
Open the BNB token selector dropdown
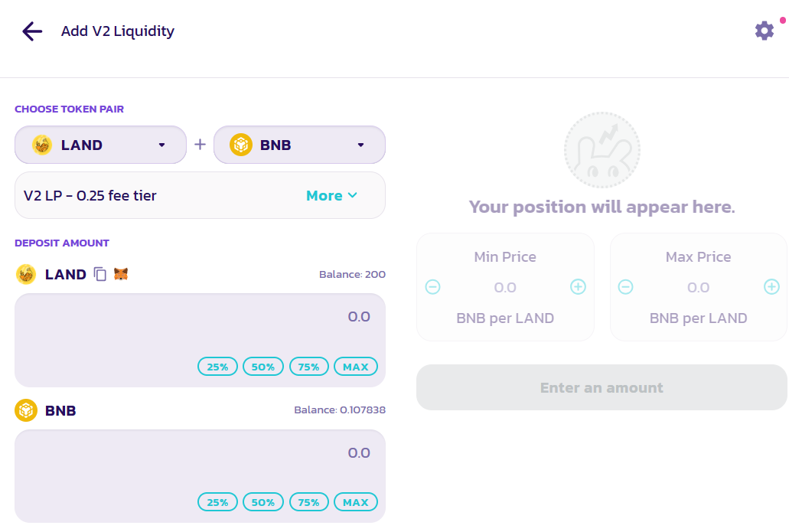click(x=299, y=145)
